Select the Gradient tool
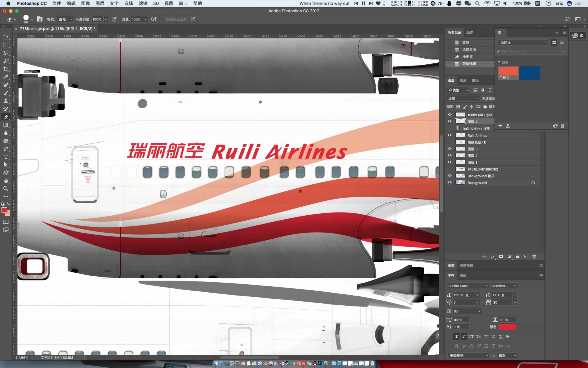 click(6, 125)
